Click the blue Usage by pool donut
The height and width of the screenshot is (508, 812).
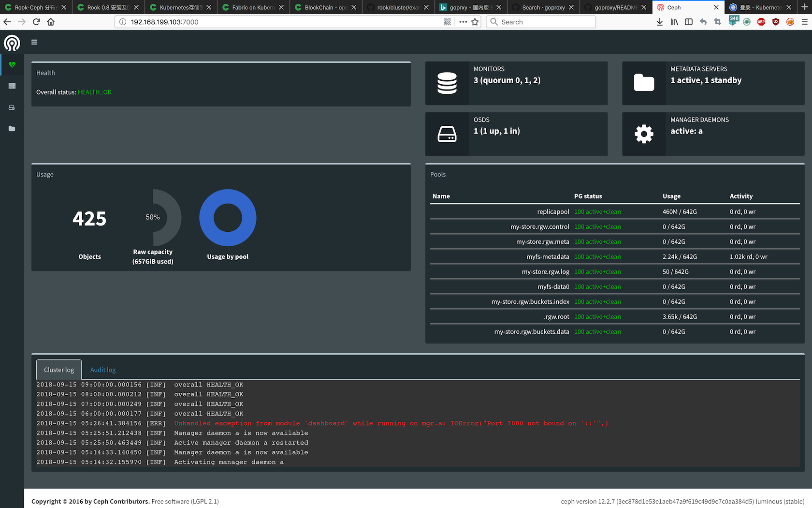click(x=228, y=218)
